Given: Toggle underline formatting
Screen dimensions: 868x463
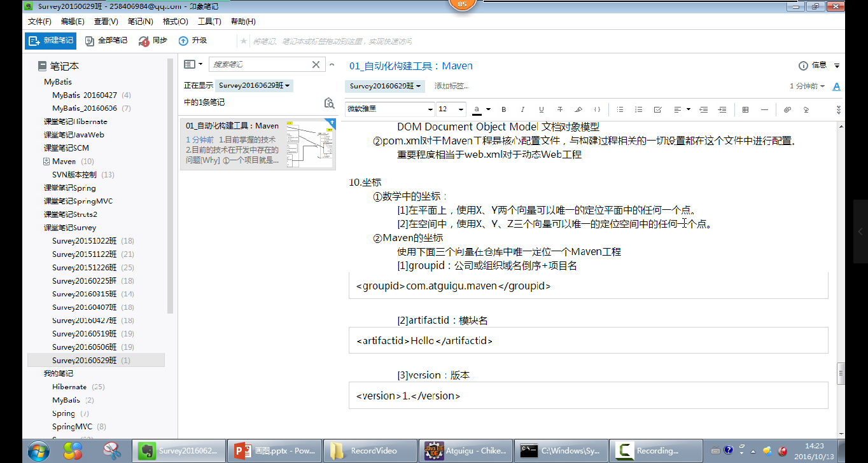Looking at the screenshot, I should click(x=542, y=109).
